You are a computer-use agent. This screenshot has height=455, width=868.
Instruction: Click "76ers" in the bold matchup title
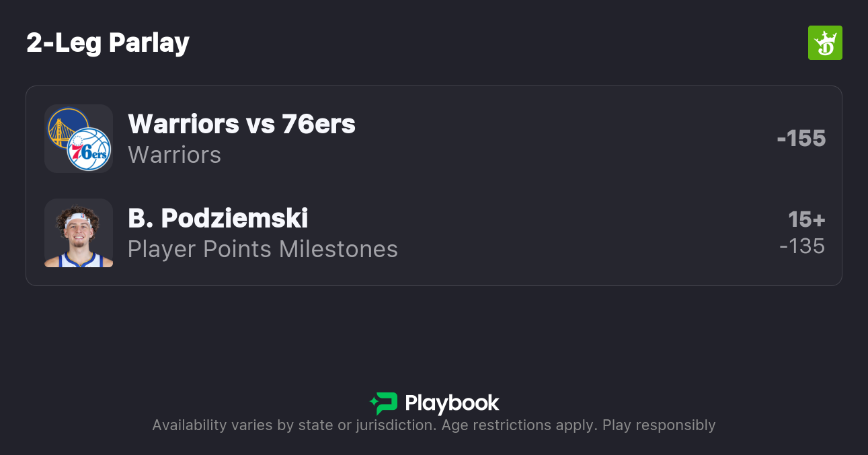point(318,124)
